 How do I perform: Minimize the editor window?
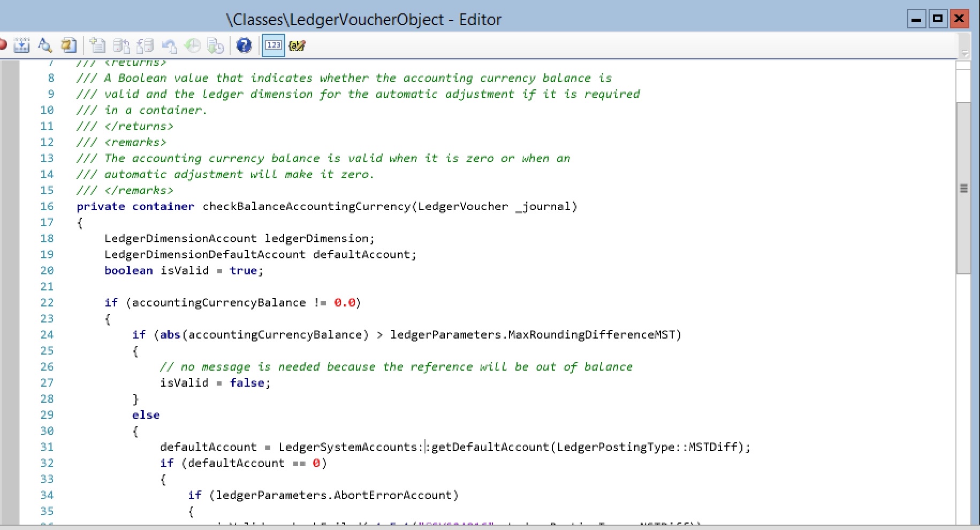[x=916, y=19]
